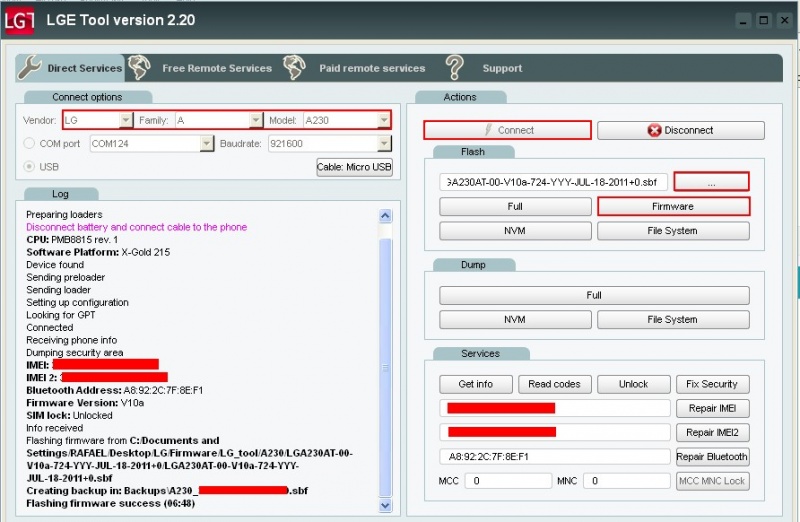Click the Flash File System button

pos(673,231)
